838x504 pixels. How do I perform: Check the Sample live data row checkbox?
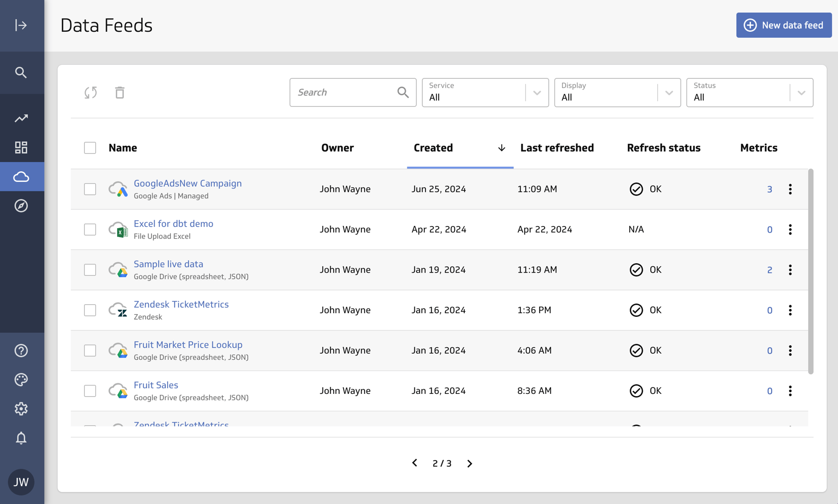pyautogui.click(x=90, y=270)
